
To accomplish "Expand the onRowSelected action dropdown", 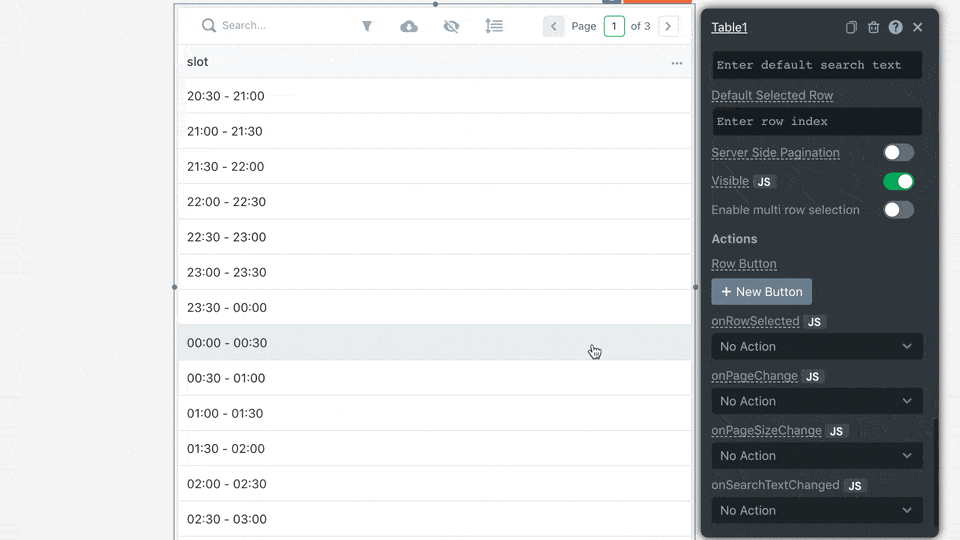I will tap(816, 347).
